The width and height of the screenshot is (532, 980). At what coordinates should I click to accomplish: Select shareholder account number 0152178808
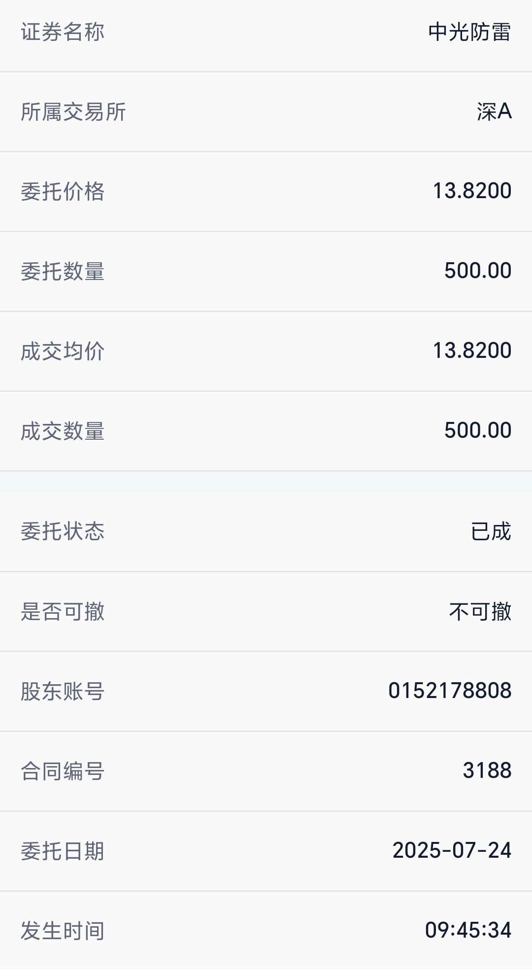coord(450,691)
